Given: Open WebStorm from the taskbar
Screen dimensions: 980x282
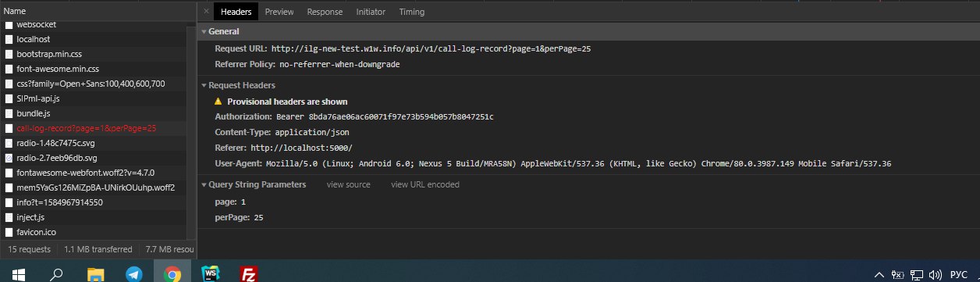Looking at the screenshot, I should click(x=211, y=273).
